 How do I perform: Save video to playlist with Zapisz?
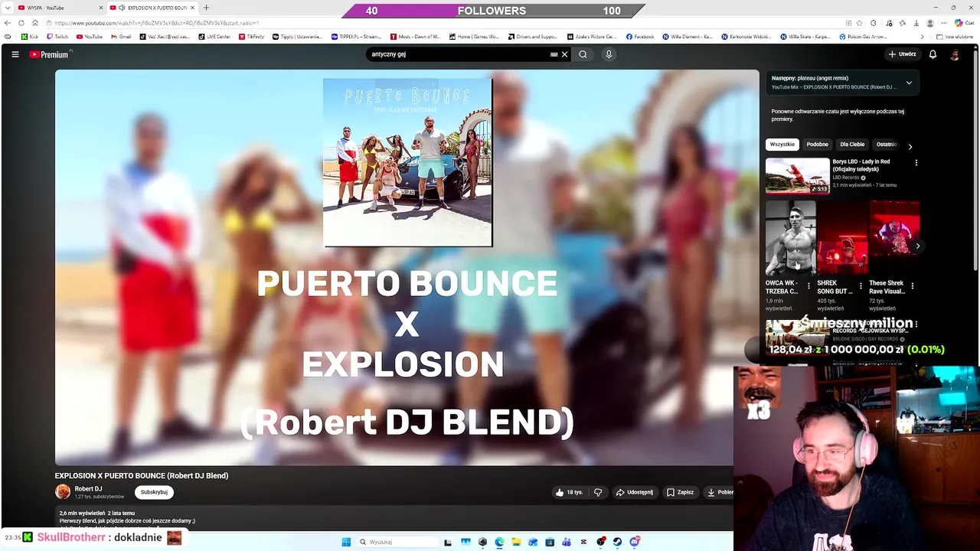(x=680, y=492)
